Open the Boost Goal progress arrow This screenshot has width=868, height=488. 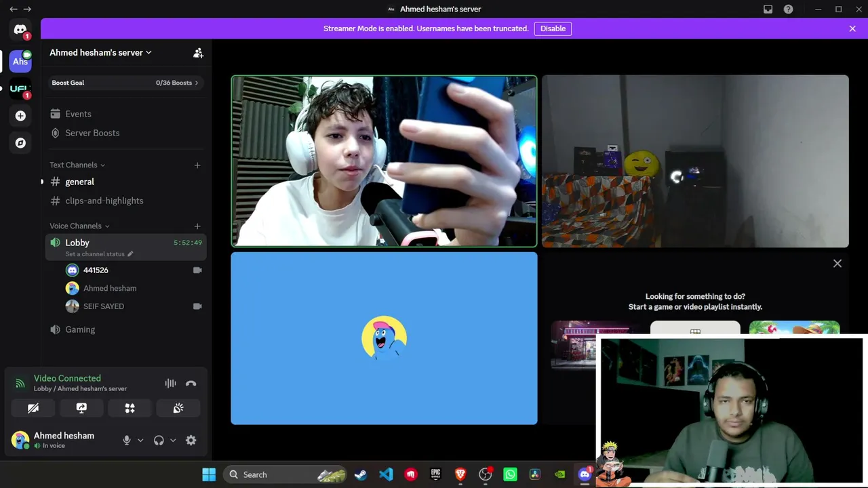[x=197, y=83]
